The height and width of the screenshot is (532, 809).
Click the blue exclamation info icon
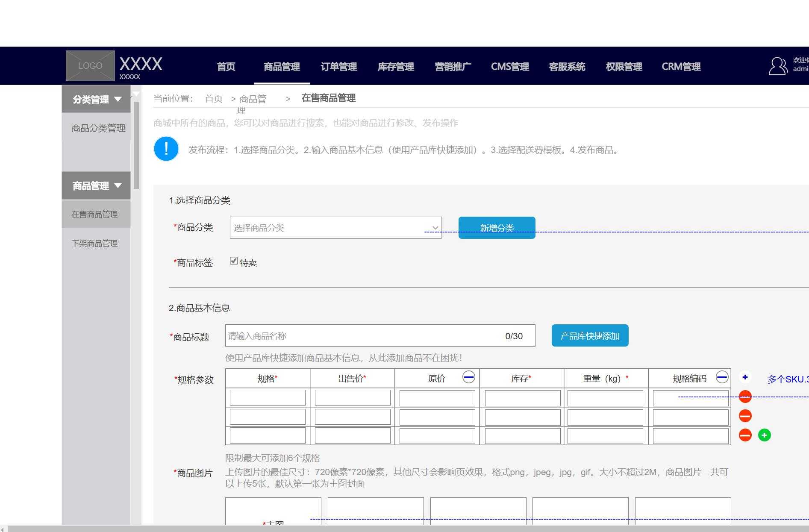166,149
